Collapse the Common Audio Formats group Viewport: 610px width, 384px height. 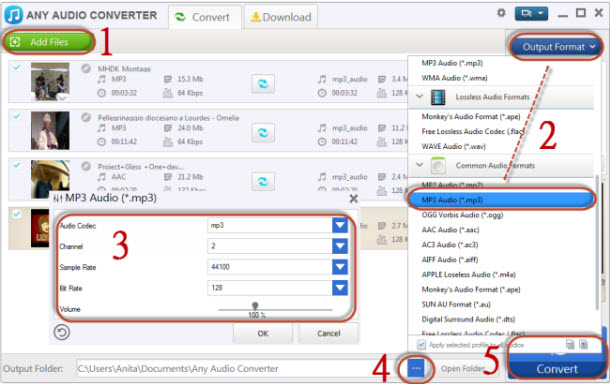(x=419, y=165)
